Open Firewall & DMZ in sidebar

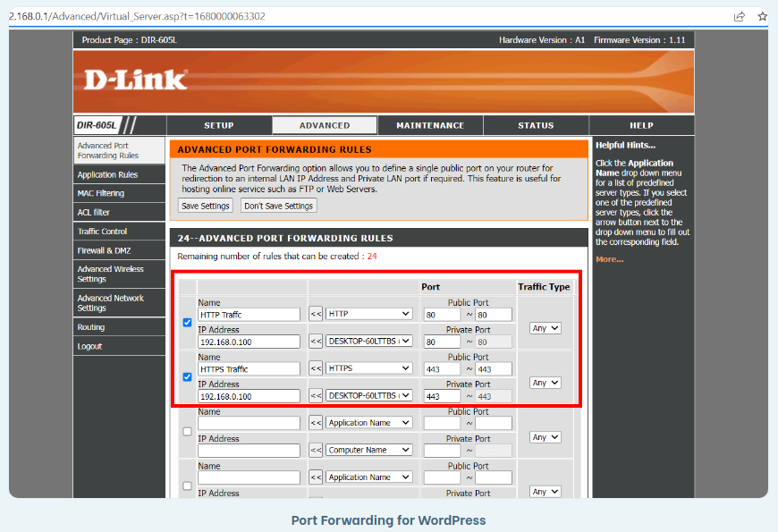[119, 250]
